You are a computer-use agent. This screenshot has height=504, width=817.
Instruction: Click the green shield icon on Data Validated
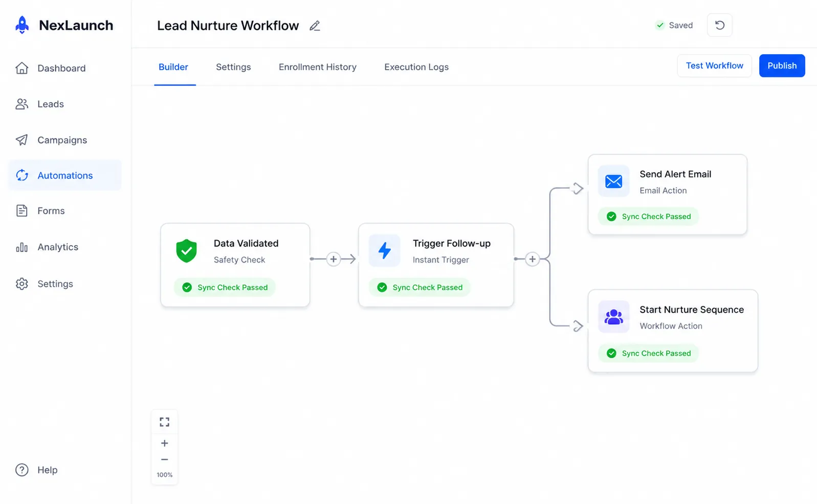coord(186,251)
